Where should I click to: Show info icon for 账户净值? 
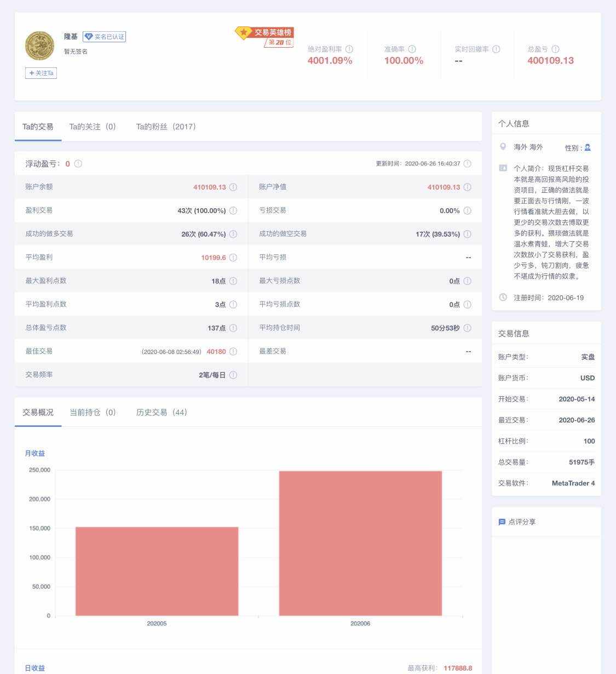[467, 187]
